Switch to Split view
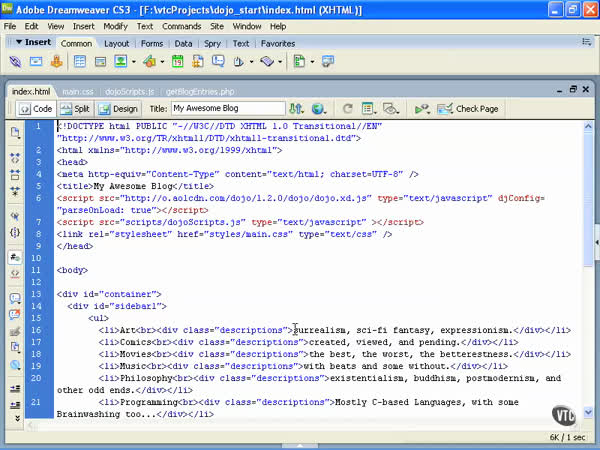The height and width of the screenshot is (450, 600). pyautogui.click(x=75, y=108)
